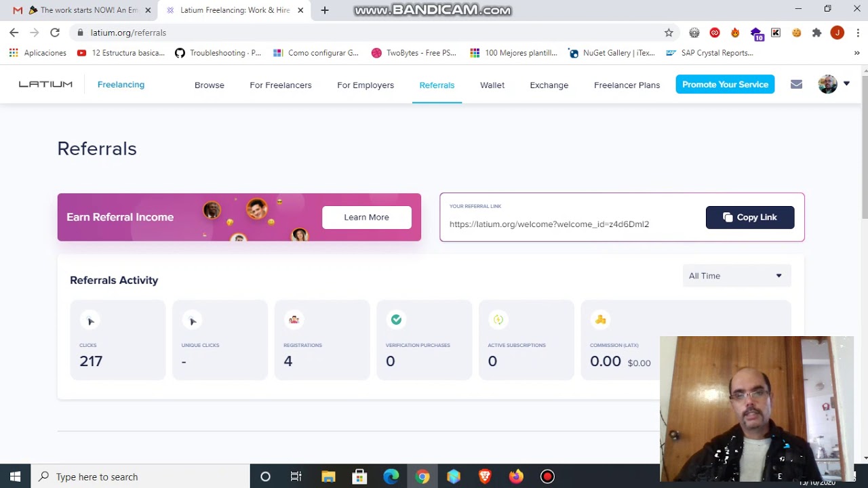Open 12 Estructura basica bookmark
The image size is (868, 488).
[121, 53]
